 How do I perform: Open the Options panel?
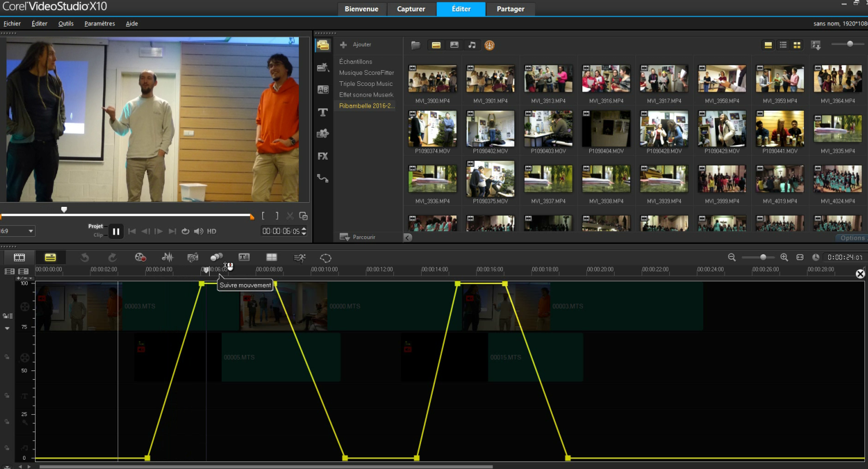[x=852, y=238]
